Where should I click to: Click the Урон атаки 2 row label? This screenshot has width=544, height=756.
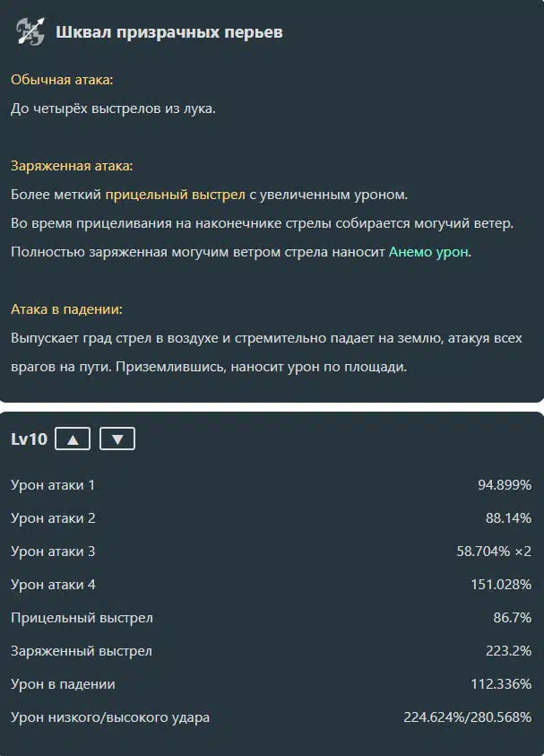pos(53,518)
